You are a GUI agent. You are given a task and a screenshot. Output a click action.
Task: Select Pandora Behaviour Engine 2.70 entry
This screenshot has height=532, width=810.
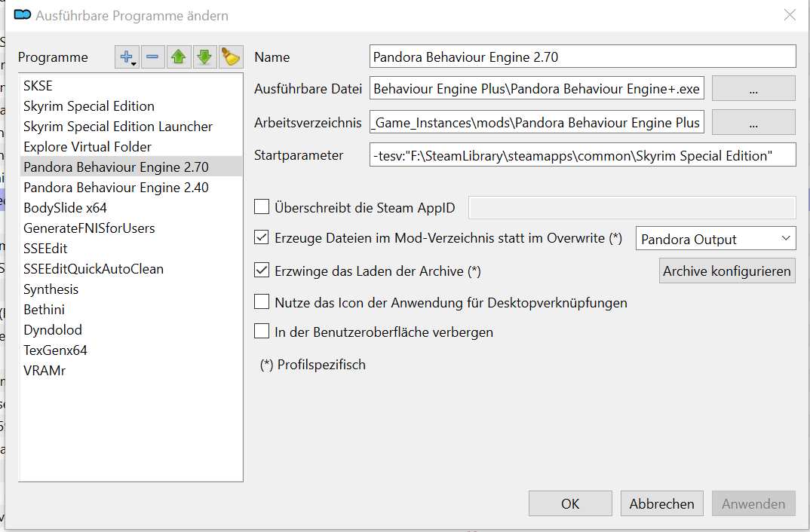[130, 167]
